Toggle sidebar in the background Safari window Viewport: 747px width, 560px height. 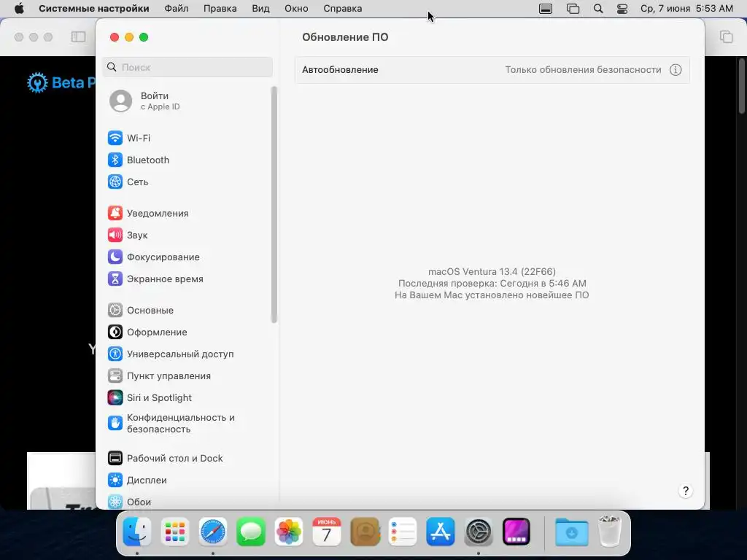tap(78, 37)
